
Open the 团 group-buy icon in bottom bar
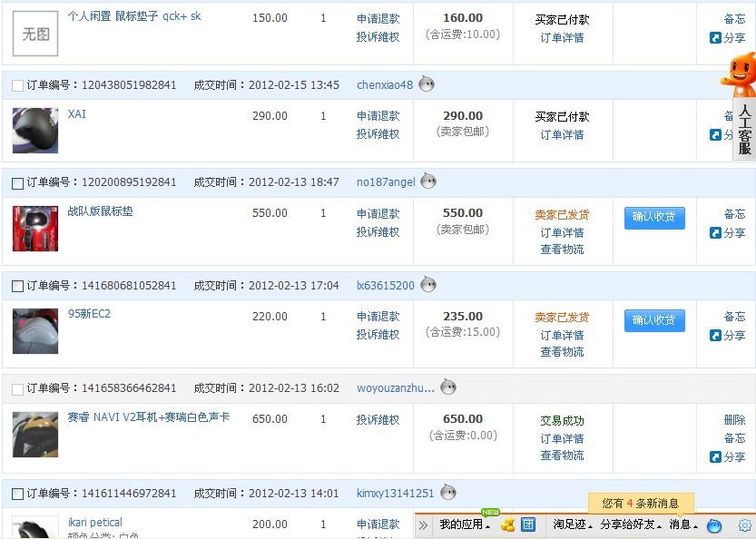(x=528, y=524)
